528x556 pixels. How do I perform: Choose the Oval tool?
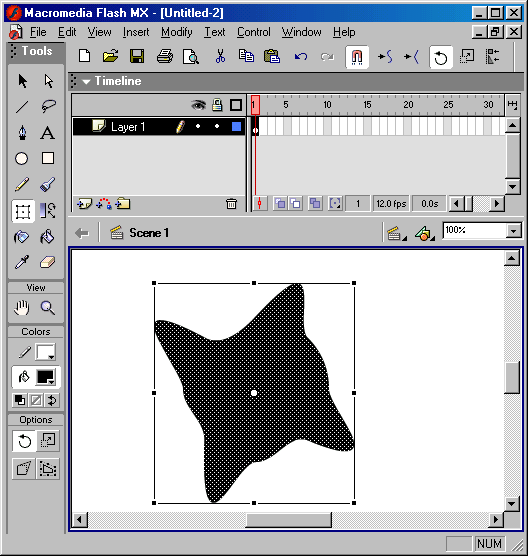[22, 159]
